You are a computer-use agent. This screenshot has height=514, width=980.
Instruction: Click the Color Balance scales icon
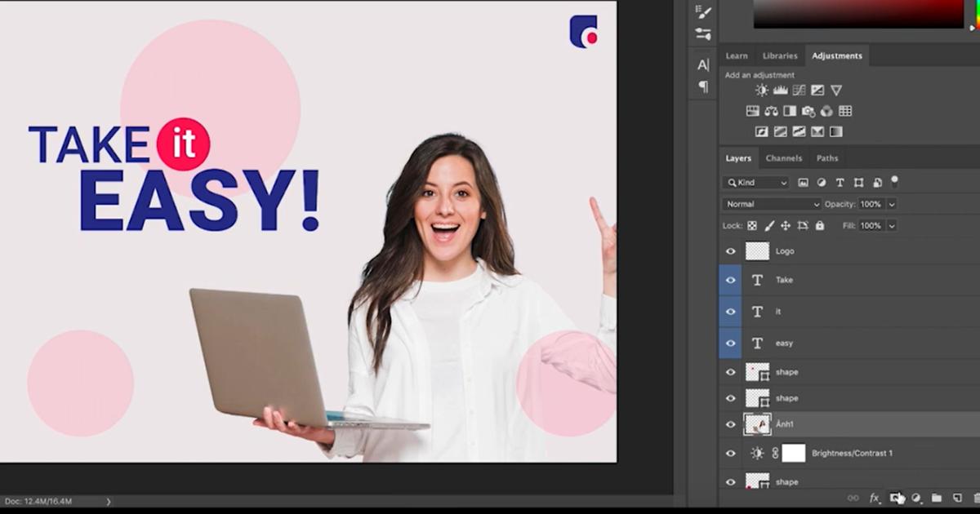tap(771, 111)
